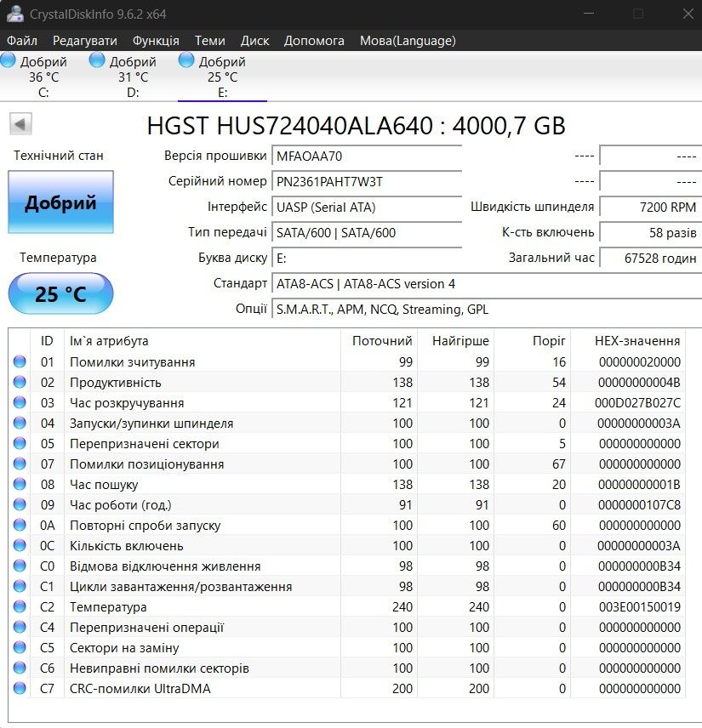Click the interface field UASP (Serial ATA)
This screenshot has height=728, width=702.
coord(367,207)
